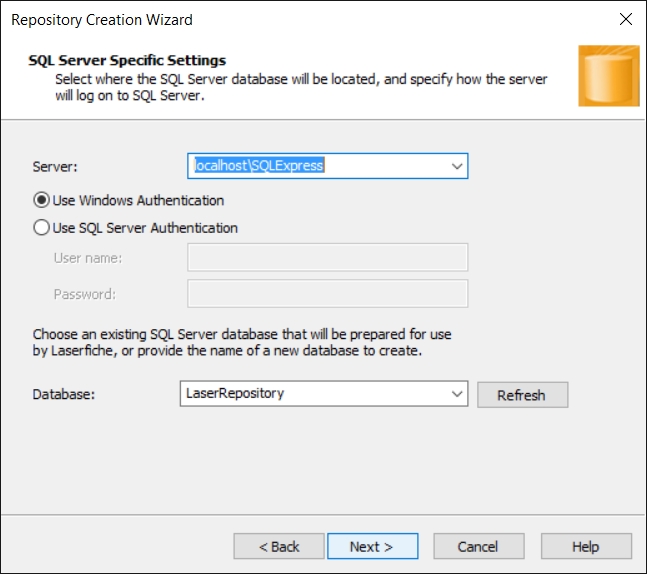This screenshot has width=647, height=574.
Task: Click the Password: label
Action: click(x=85, y=294)
